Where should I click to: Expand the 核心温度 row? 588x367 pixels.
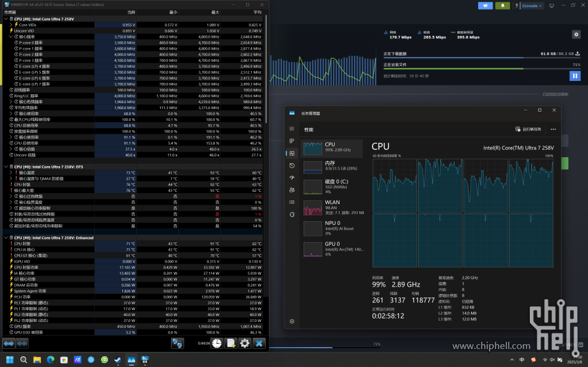(11, 173)
